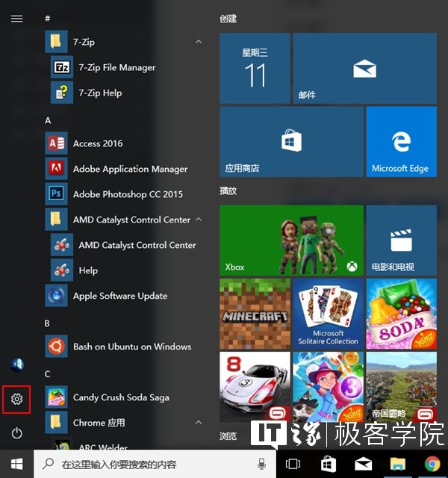Collapse the AMD Catalyst Control Center folder
The width and height of the screenshot is (448, 478).
[199, 220]
